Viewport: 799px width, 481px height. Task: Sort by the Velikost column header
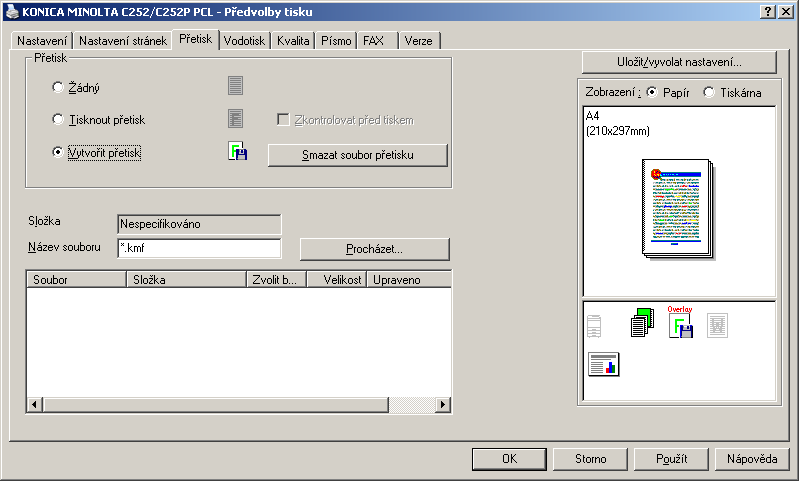337,280
